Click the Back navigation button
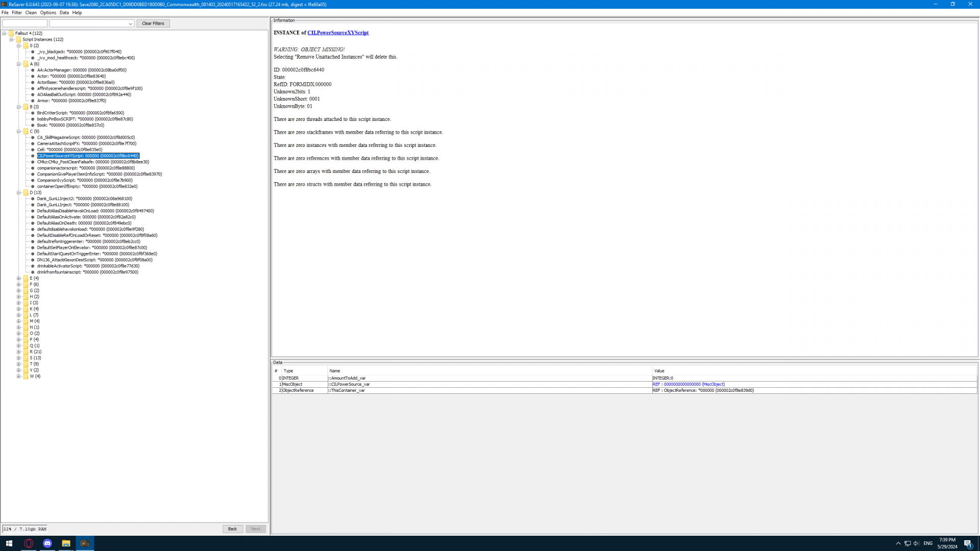 (232, 529)
